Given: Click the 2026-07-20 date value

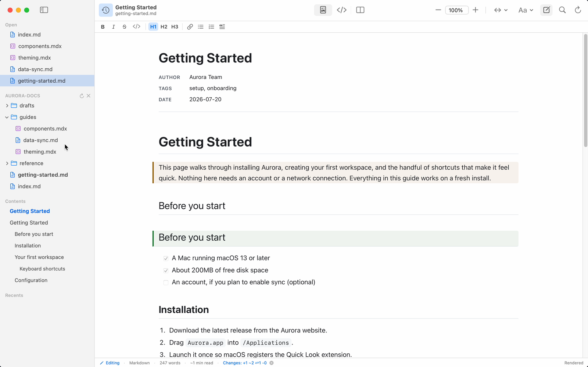Looking at the screenshot, I should click(x=205, y=100).
